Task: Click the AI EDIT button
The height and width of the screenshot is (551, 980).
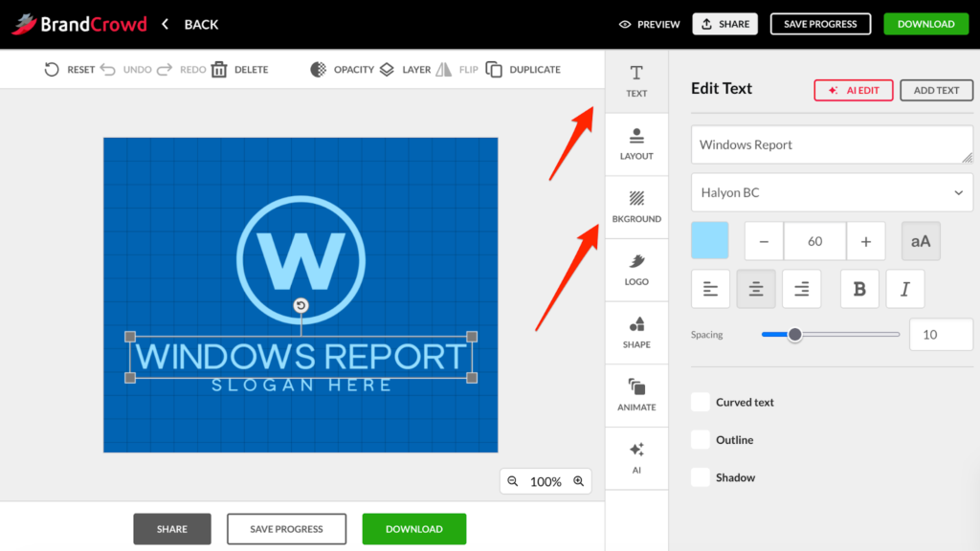Action: point(853,90)
